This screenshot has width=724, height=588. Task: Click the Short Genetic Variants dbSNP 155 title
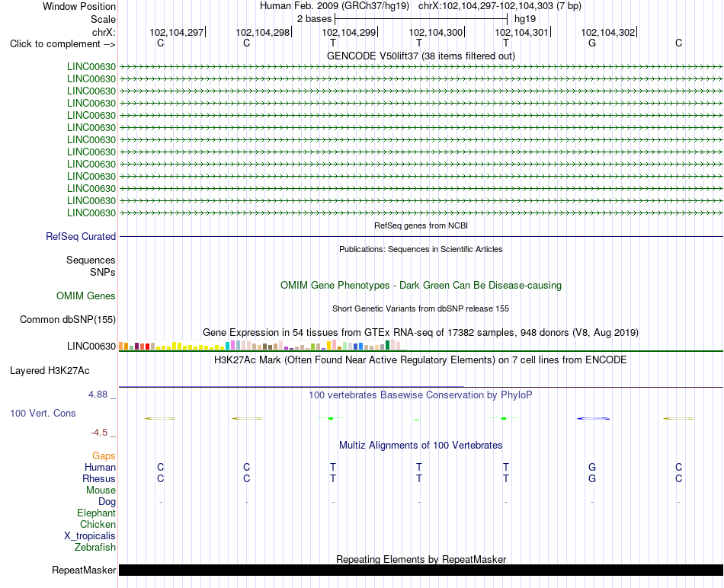(421, 308)
